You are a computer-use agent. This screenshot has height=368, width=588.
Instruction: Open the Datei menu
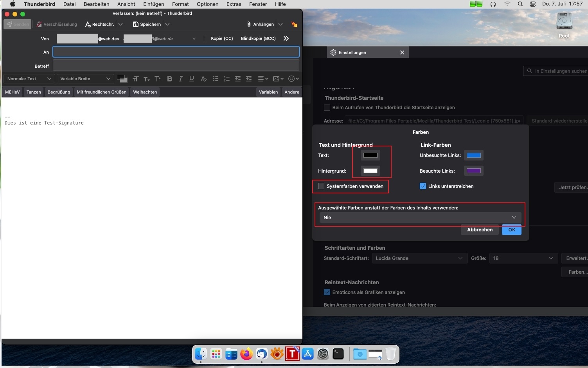[69, 4]
